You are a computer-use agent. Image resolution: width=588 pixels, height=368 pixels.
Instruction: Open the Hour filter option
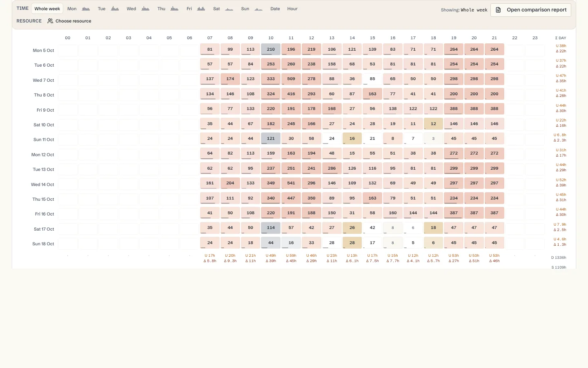pyautogui.click(x=292, y=9)
